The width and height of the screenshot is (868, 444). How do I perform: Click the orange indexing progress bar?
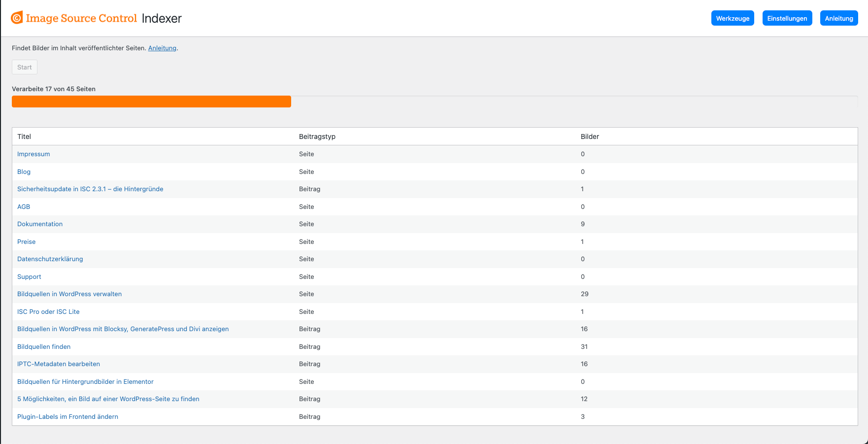pyautogui.click(x=151, y=102)
